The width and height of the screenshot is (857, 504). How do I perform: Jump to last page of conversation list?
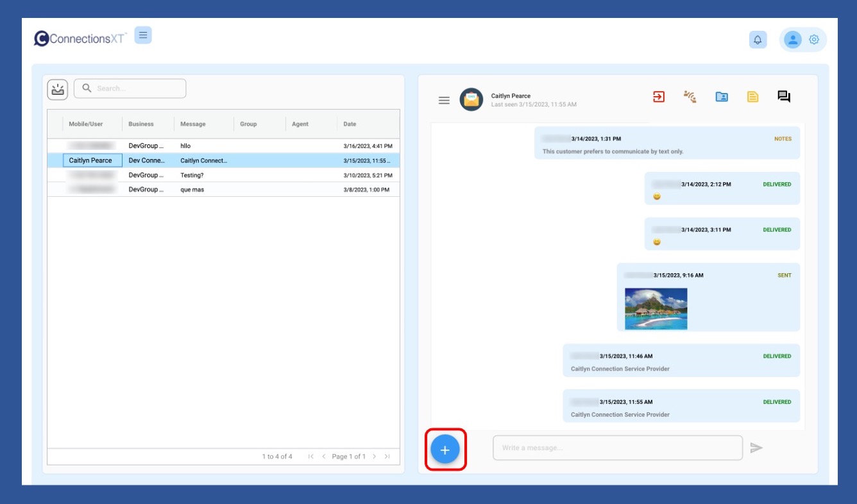tap(387, 457)
